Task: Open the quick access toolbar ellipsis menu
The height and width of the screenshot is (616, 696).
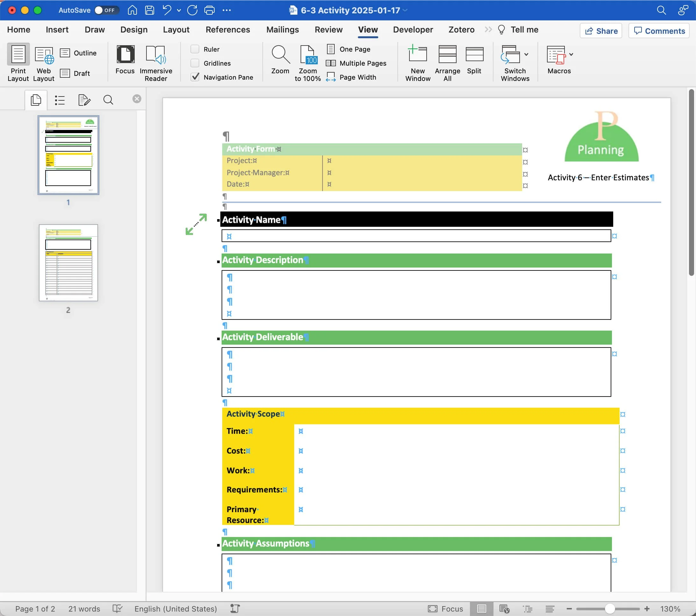Action: coord(226,10)
